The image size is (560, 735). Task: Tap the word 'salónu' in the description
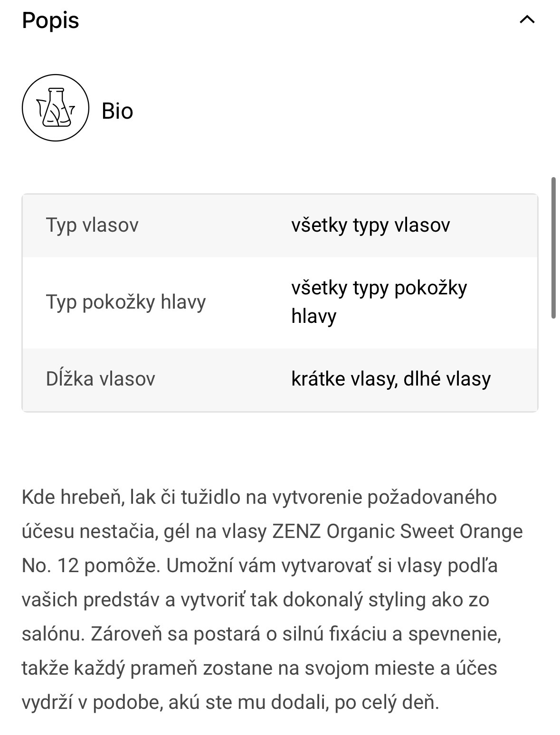tap(51, 634)
